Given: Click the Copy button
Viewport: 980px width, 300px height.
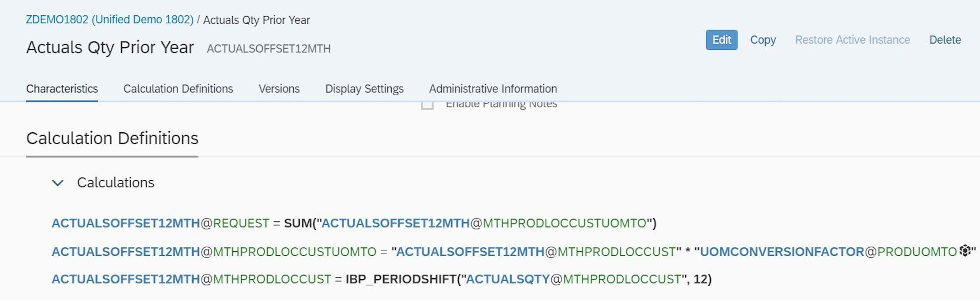Looking at the screenshot, I should [763, 40].
